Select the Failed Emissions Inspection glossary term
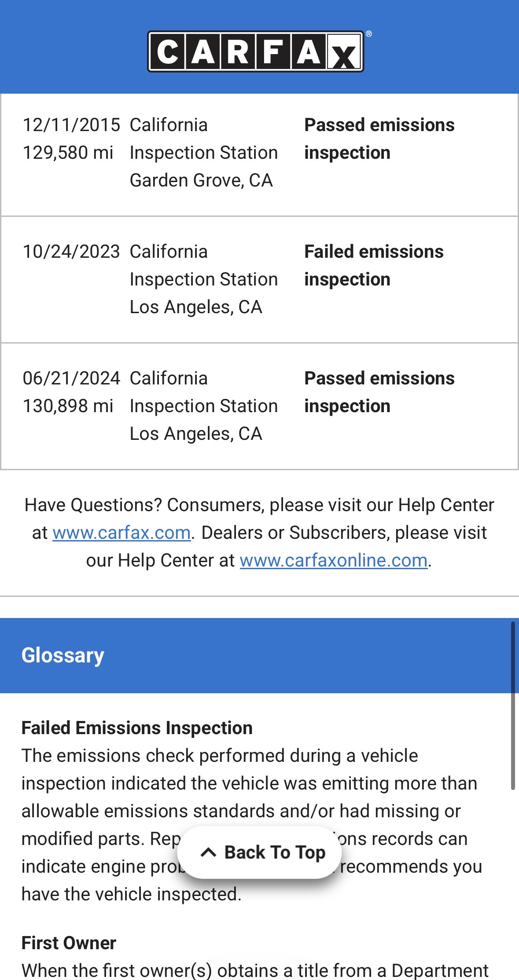 pos(137,728)
